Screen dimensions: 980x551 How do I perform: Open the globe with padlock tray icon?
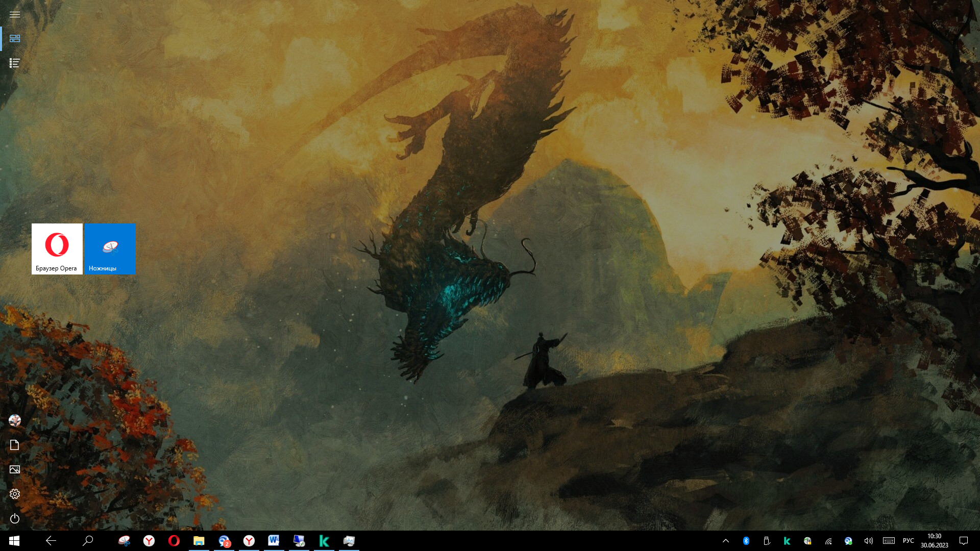pyautogui.click(x=807, y=541)
